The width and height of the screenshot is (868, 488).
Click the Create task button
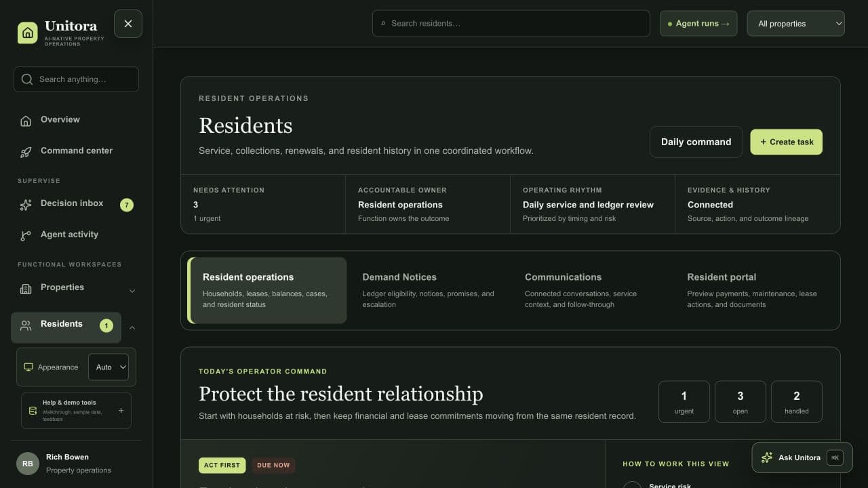pos(787,142)
